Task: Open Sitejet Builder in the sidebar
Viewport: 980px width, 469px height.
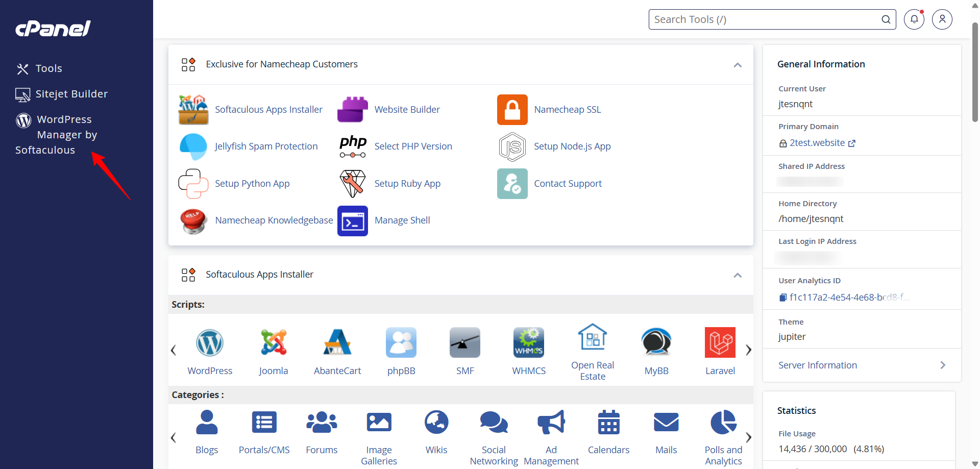Action: coord(62,94)
